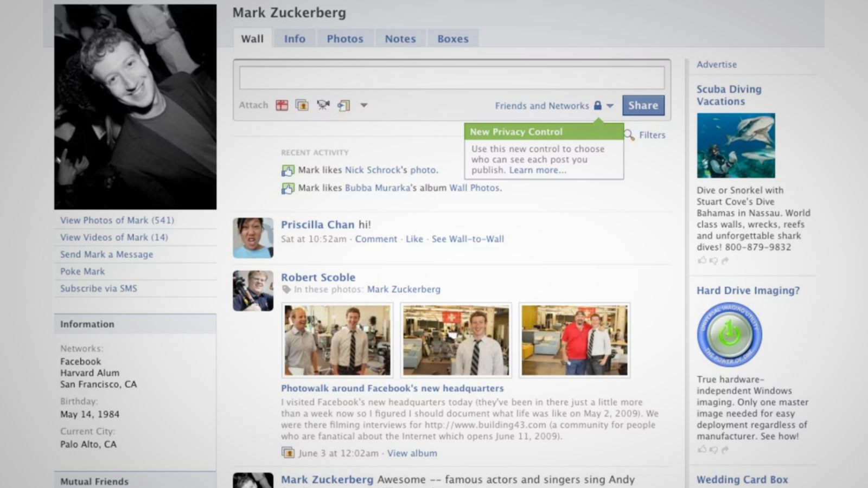Viewport: 868px width, 488px height.
Task: Click the tag icon under Robert Scoble
Action: 286,290
